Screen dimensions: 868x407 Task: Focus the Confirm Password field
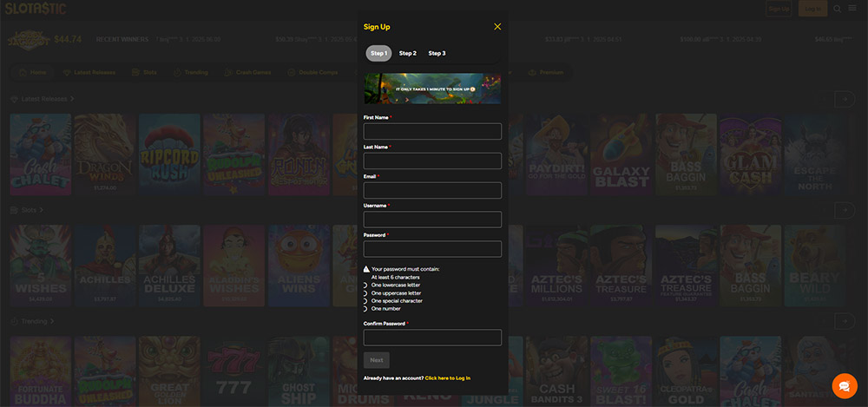(432, 338)
